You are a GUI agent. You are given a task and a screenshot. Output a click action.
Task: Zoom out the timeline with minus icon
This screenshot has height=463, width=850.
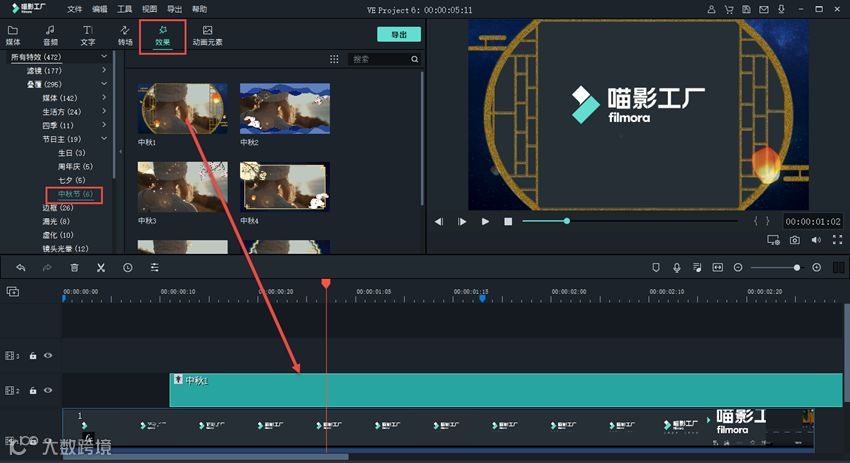(x=738, y=267)
